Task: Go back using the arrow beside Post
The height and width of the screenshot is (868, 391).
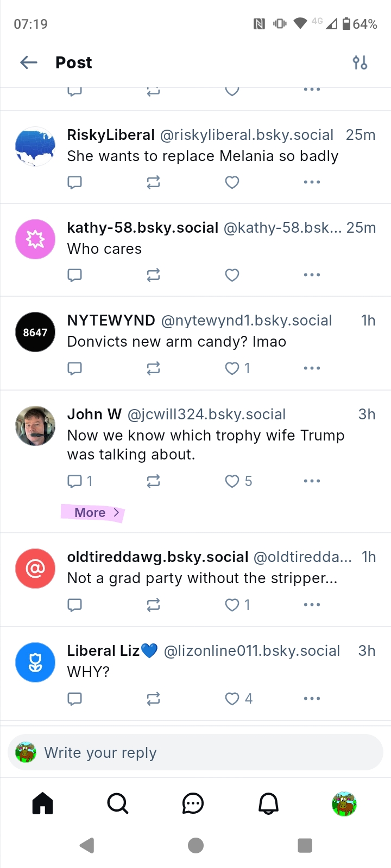Action: [x=29, y=63]
